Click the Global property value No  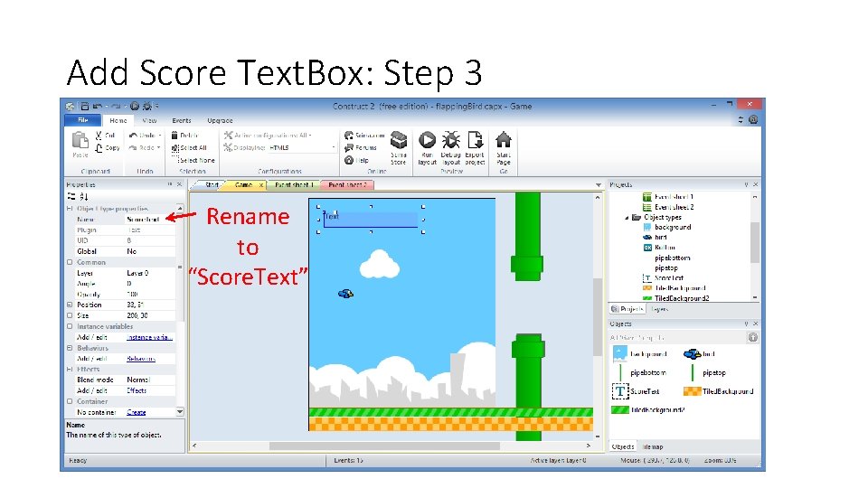pos(150,251)
